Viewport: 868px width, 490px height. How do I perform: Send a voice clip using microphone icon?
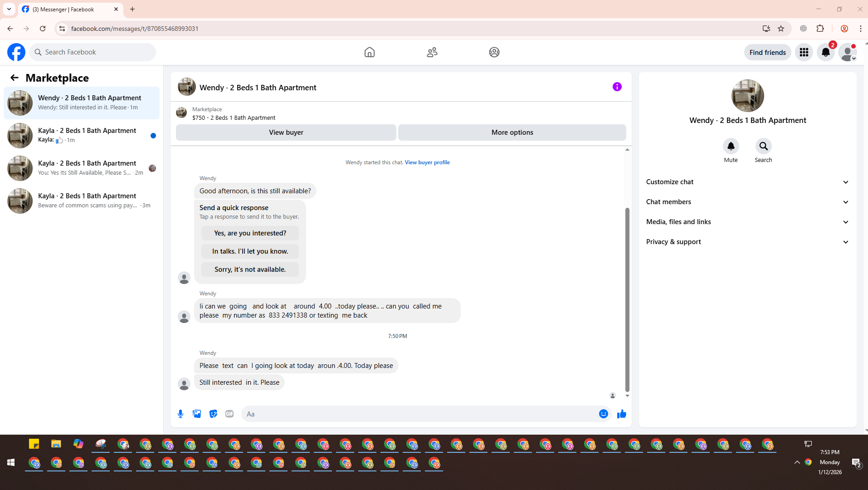click(180, 414)
